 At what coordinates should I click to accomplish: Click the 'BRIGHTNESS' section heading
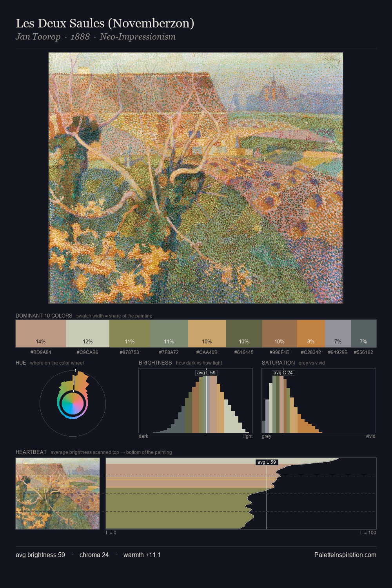click(x=155, y=363)
